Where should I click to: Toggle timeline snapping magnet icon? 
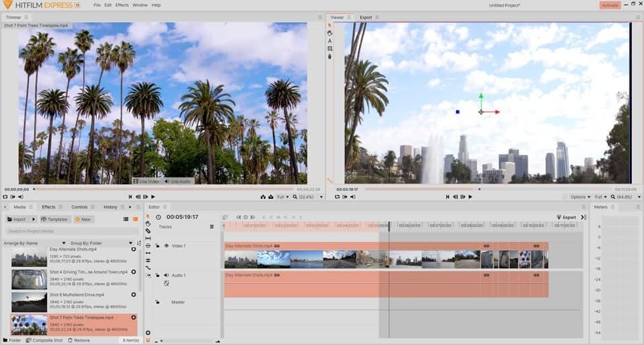[x=148, y=340]
